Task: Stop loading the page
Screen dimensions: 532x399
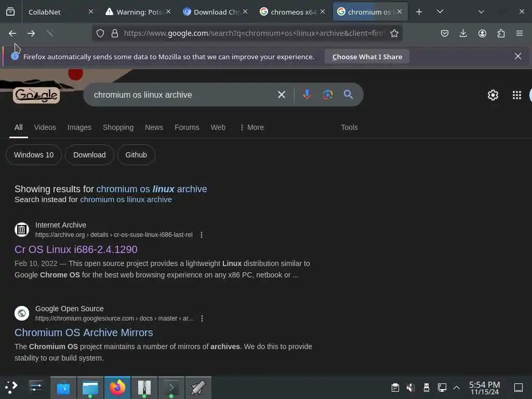Action: 50,33
